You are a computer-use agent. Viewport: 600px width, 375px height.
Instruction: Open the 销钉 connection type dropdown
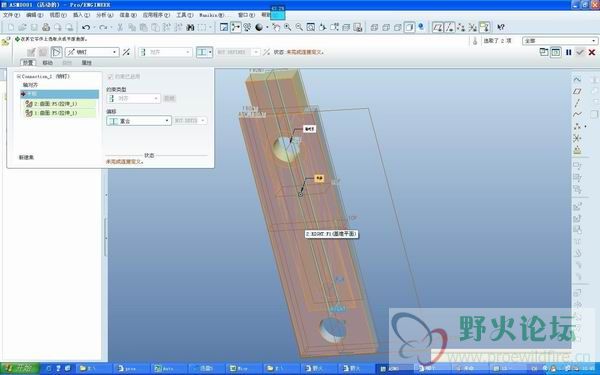[x=92, y=52]
